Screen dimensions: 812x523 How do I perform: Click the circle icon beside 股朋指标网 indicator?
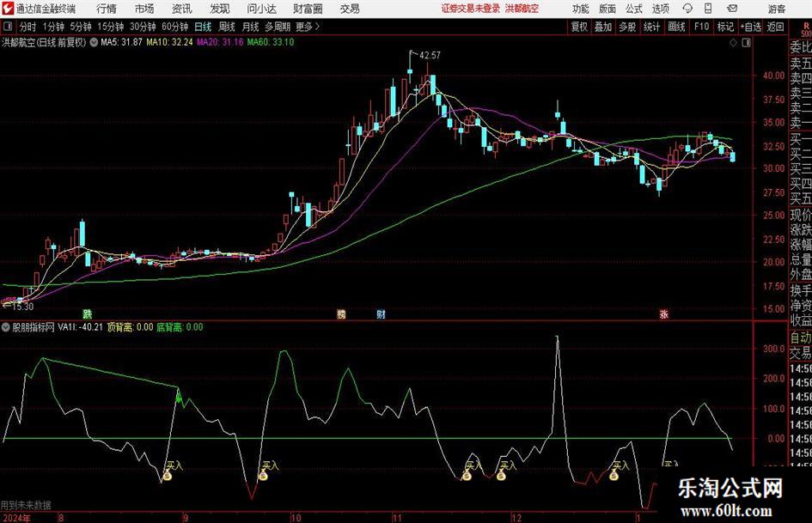[x=6, y=327]
